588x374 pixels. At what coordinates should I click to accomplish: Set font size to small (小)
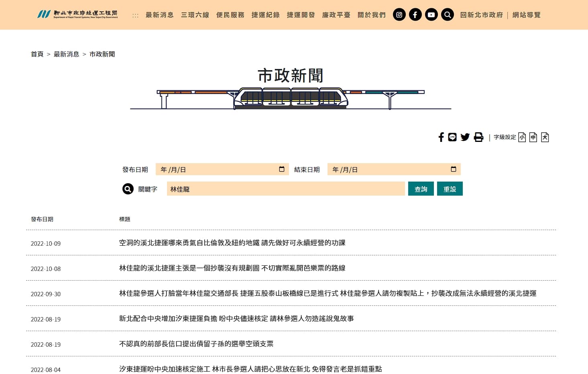point(522,137)
